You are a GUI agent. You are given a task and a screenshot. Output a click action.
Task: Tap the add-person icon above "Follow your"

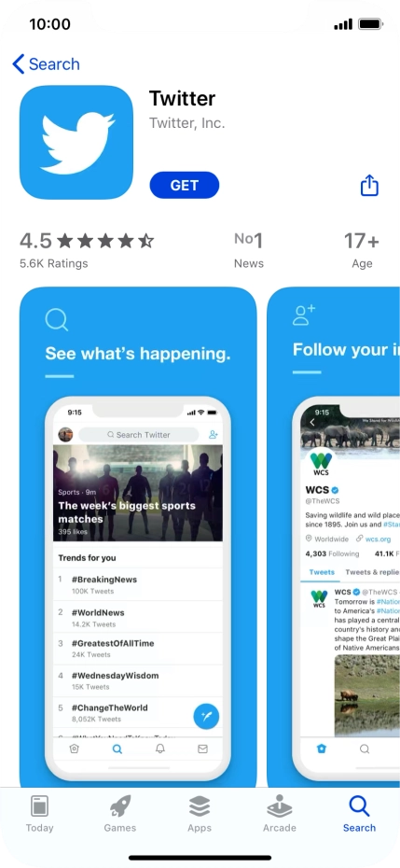point(304,315)
